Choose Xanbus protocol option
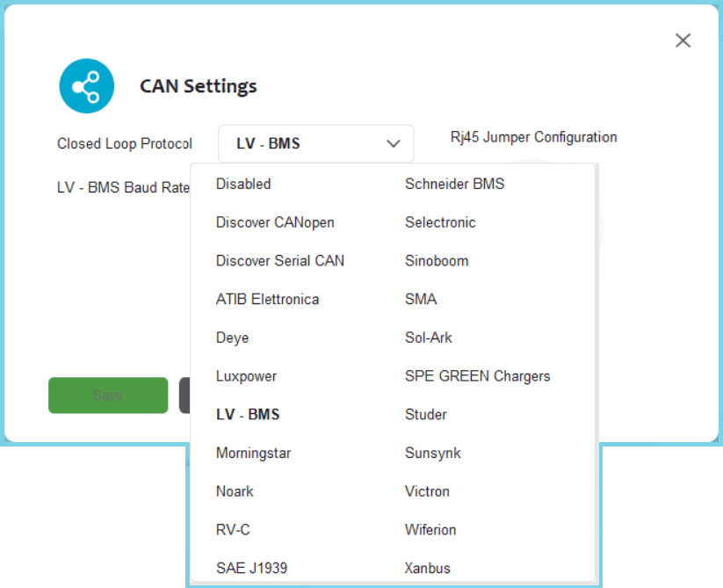The height and width of the screenshot is (588, 723). click(428, 568)
